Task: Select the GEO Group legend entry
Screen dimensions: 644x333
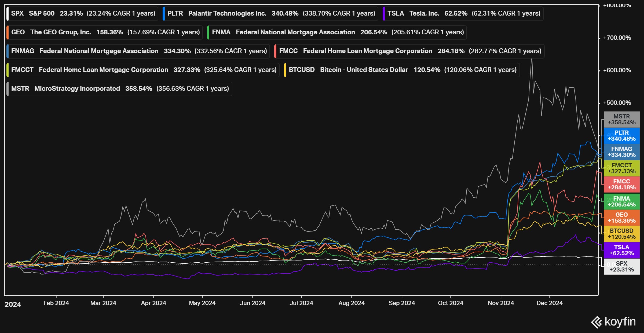Action: point(104,32)
